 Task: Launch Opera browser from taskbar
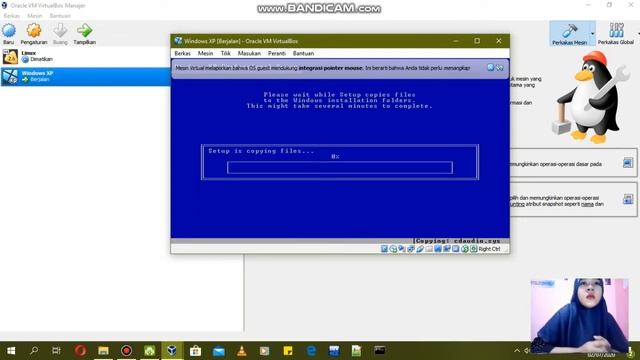tap(80, 351)
